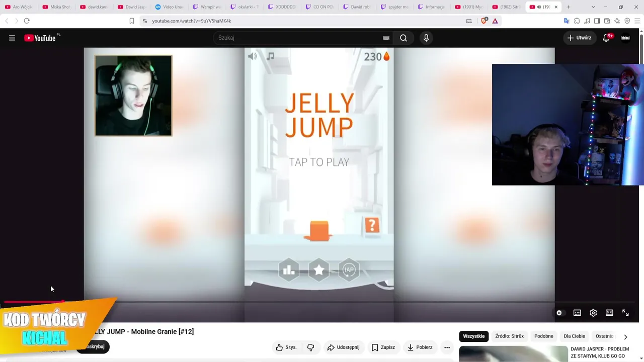Switch to the Informacje tab
This screenshot has height=362, width=644.
[432, 7]
